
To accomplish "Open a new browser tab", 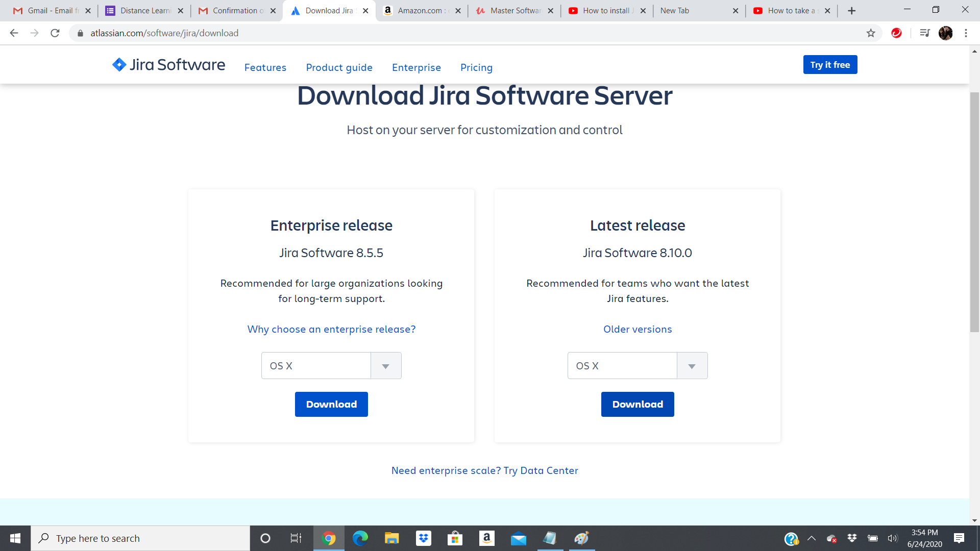I will (851, 11).
